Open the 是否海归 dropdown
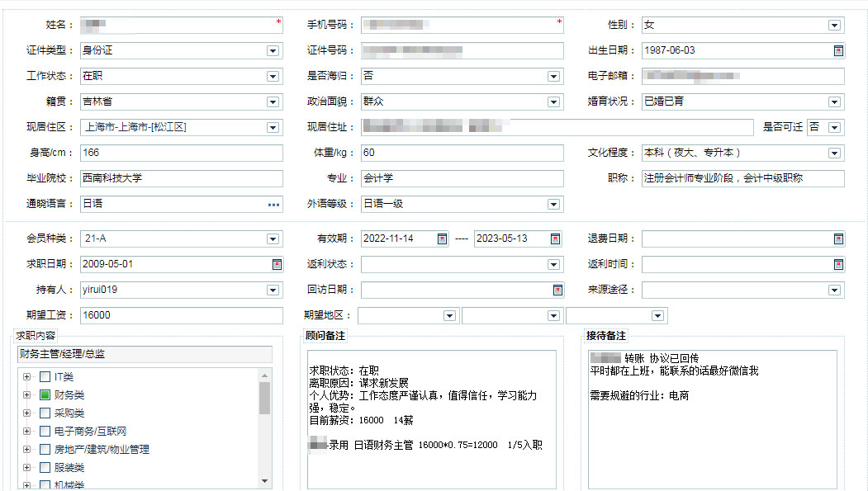The height and width of the screenshot is (491, 868). (x=553, y=76)
